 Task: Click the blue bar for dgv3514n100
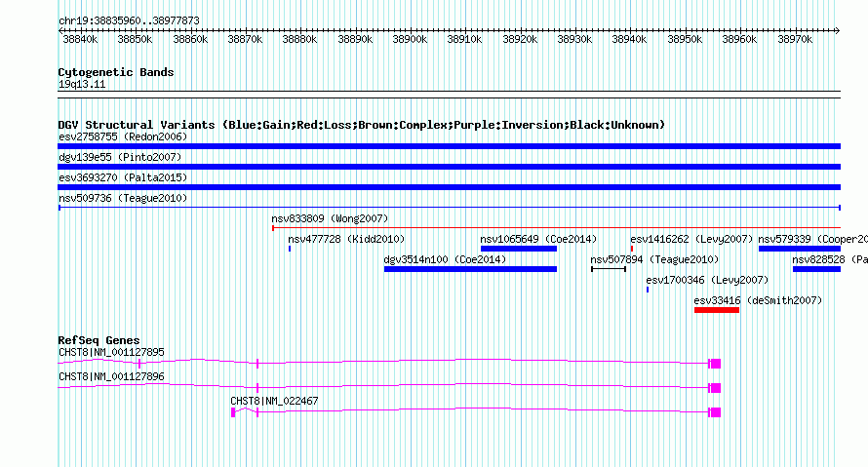470,269
